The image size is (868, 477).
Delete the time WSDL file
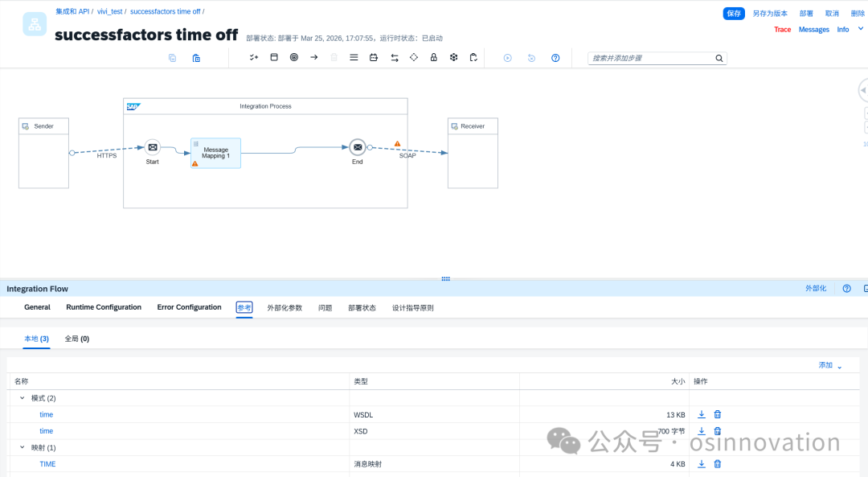pos(718,414)
